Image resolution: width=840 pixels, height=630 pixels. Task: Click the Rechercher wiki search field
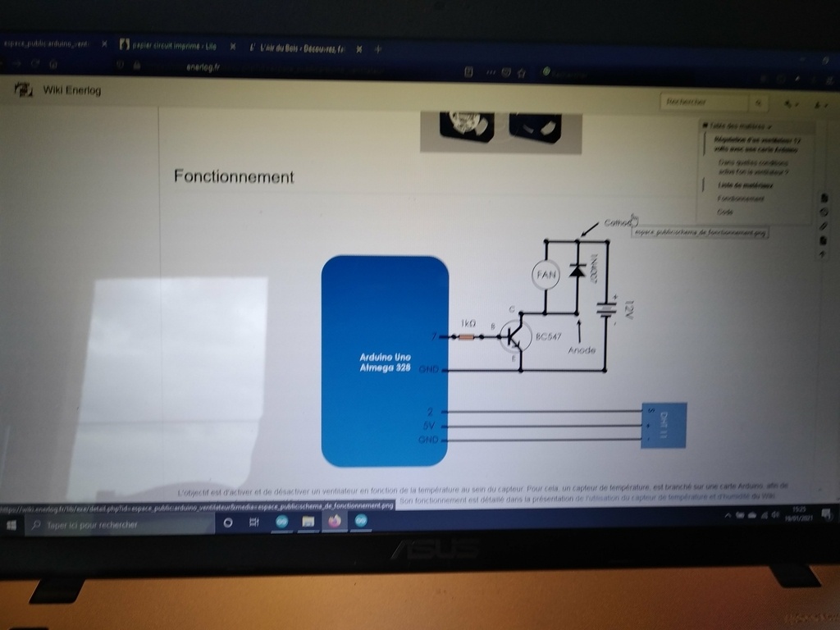point(704,102)
